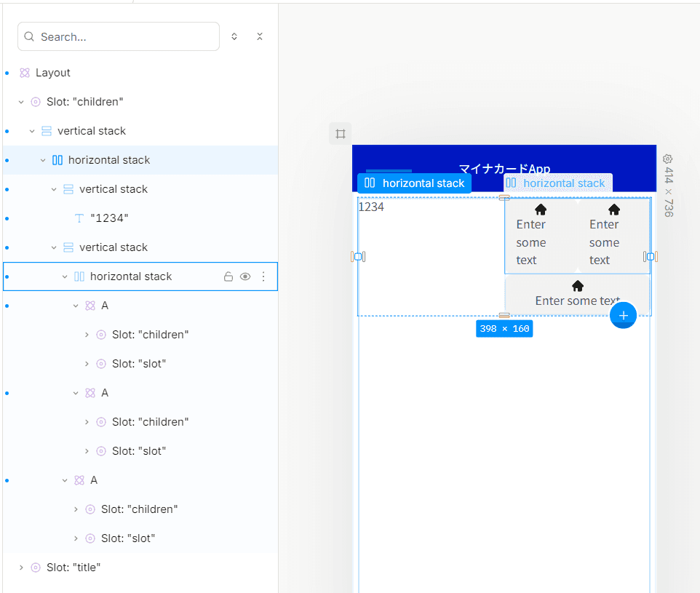Screen dimensions: 700x593
Task: Click home icon above bottom Enter some text
Action: pyautogui.click(x=578, y=285)
